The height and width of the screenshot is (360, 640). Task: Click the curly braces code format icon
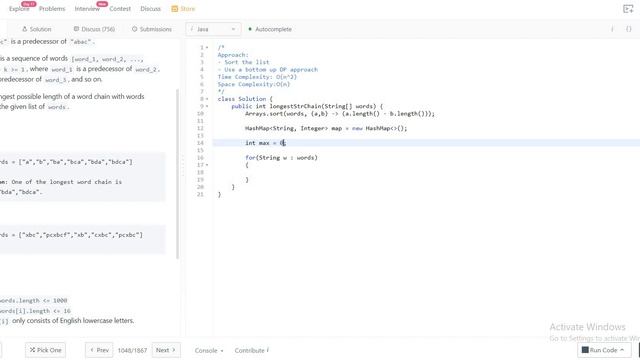tap(629, 29)
